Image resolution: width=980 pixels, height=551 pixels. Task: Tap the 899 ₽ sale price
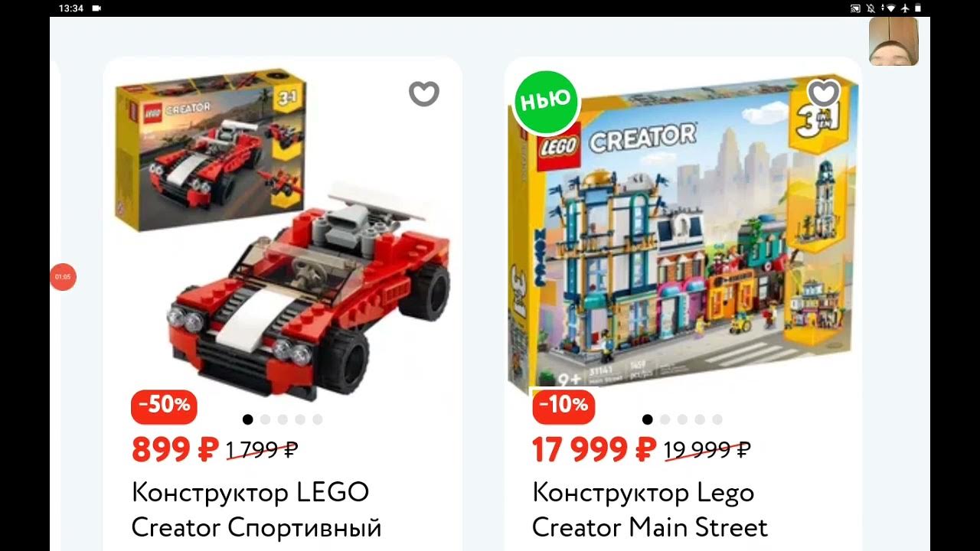pyautogui.click(x=175, y=450)
